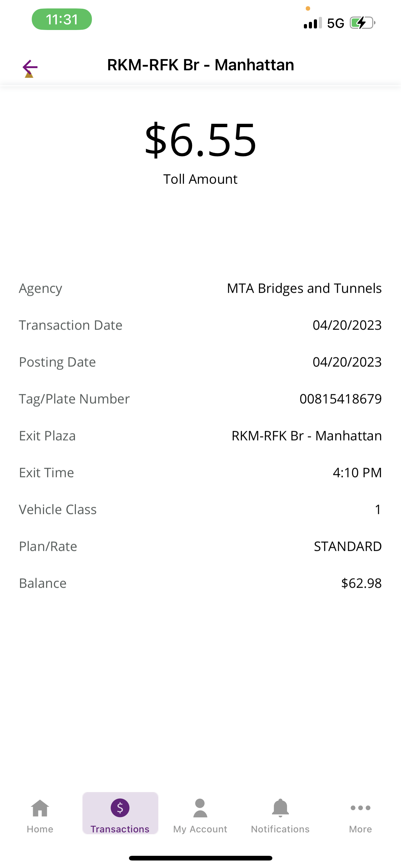Tap the battery charging indicator
Screen dimensions: 401x868
pos(362,23)
